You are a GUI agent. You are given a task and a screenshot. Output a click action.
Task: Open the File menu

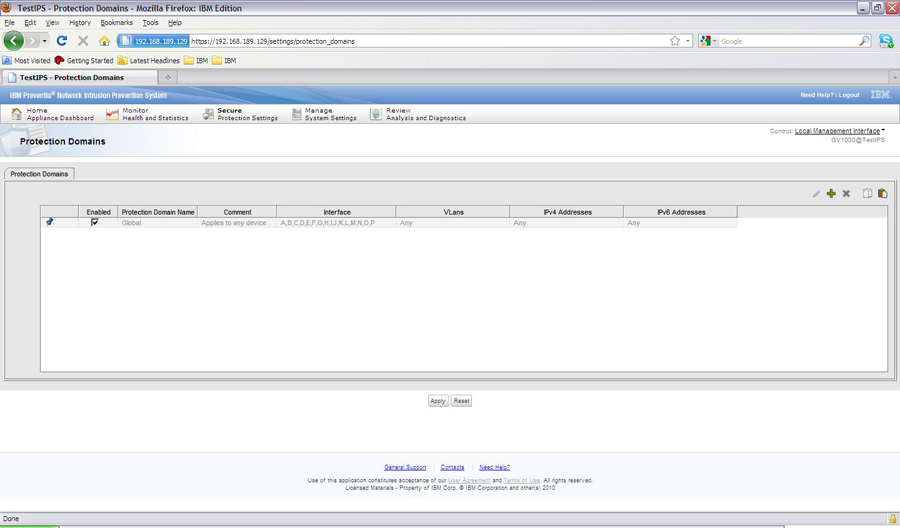10,23
